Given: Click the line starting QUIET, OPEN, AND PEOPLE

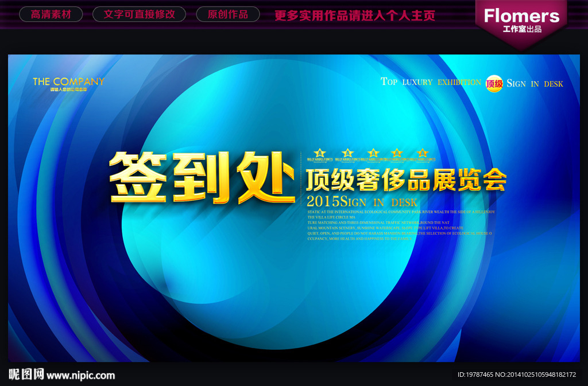Looking at the screenshot, I should 400,233.
